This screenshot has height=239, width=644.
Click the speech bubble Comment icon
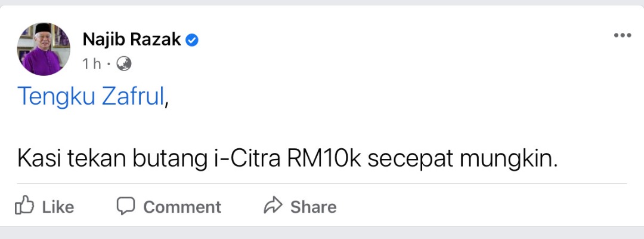125,206
